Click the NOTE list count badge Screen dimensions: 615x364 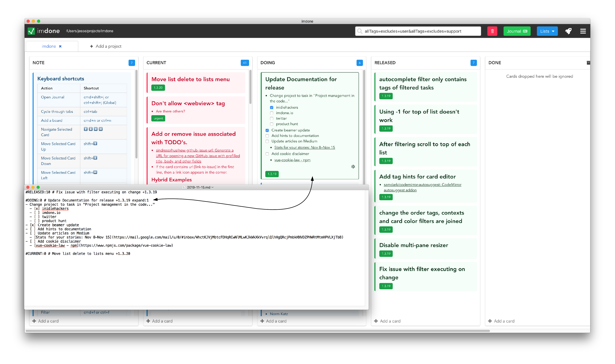pos(132,63)
